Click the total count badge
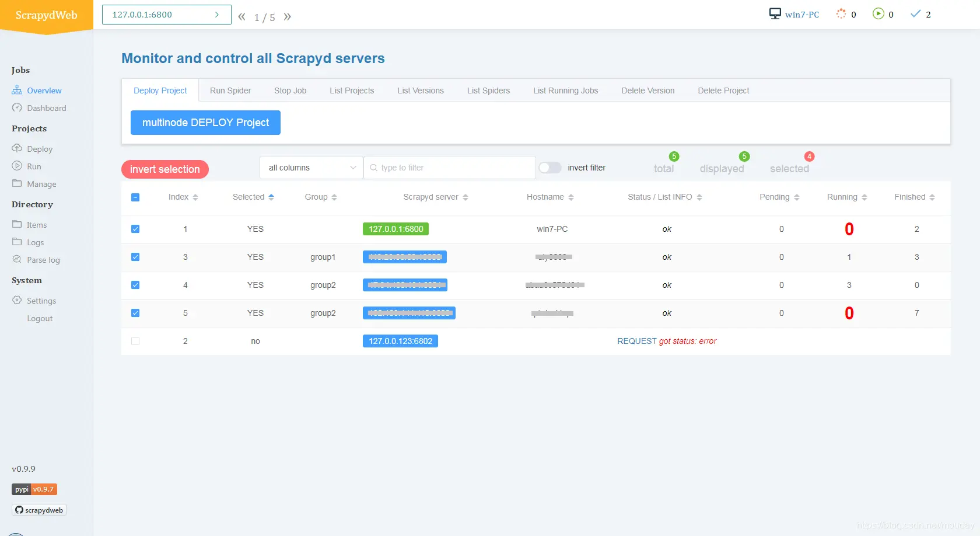The width and height of the screenshot is (980, 536). 674,156
